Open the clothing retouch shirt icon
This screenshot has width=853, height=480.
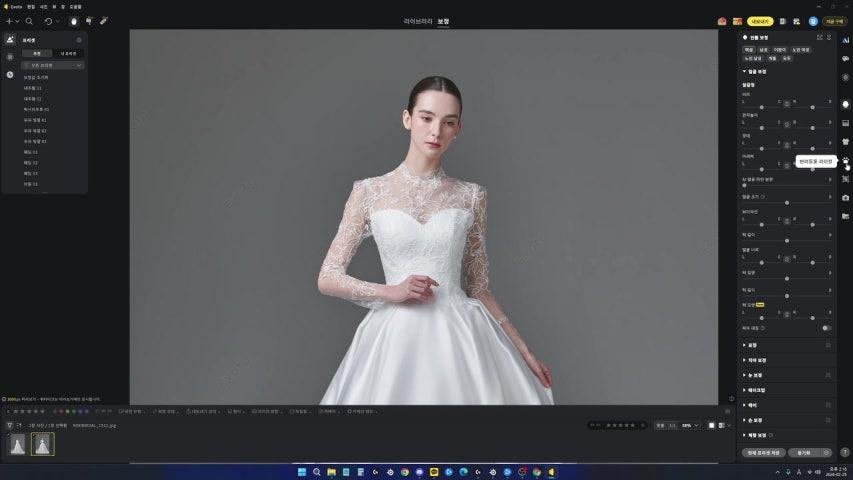[845, 141]
